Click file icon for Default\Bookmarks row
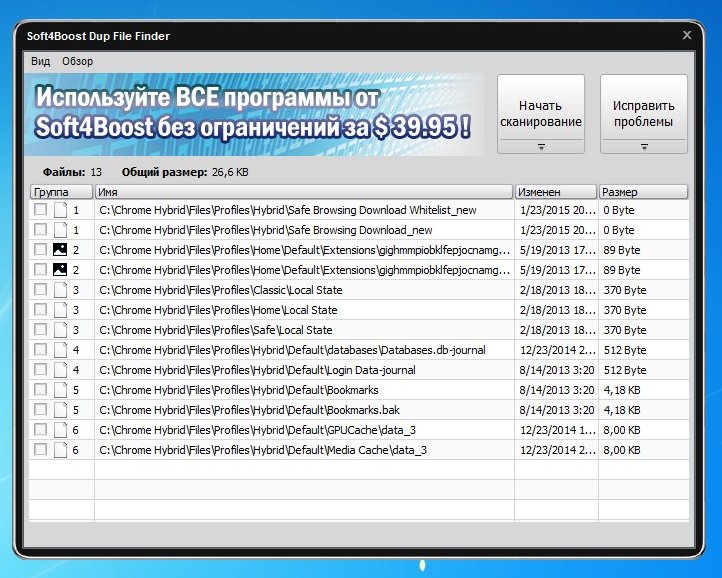The image size is (722, 578). click(x=60, y=390)
